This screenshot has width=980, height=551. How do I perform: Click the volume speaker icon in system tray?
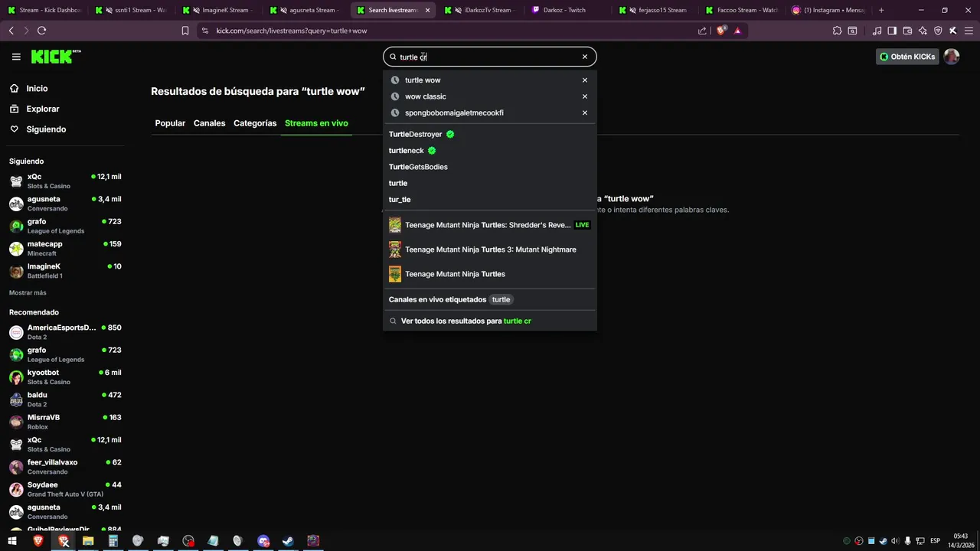[x=895, y=541]
